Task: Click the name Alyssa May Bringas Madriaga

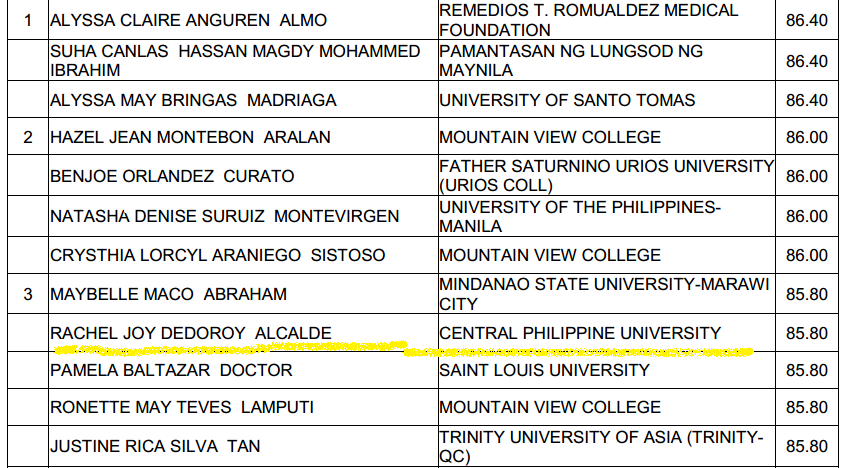Action: [x=193, y=100]
